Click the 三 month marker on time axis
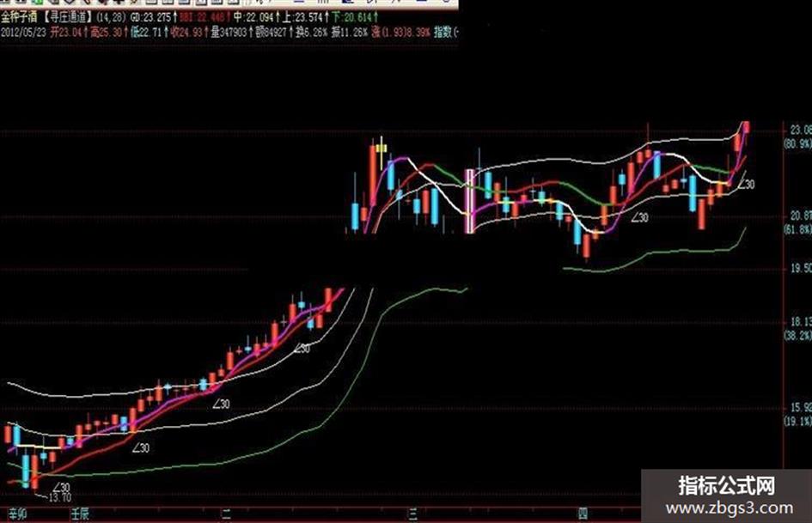 pos(412,514)
